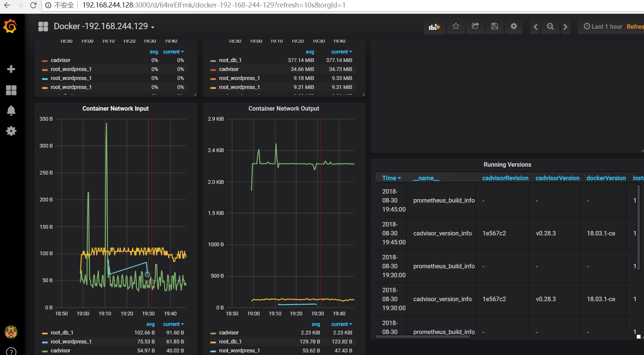Sort Running Versions table by Time
Screen dimensions: 644x355
click(392, 178)
